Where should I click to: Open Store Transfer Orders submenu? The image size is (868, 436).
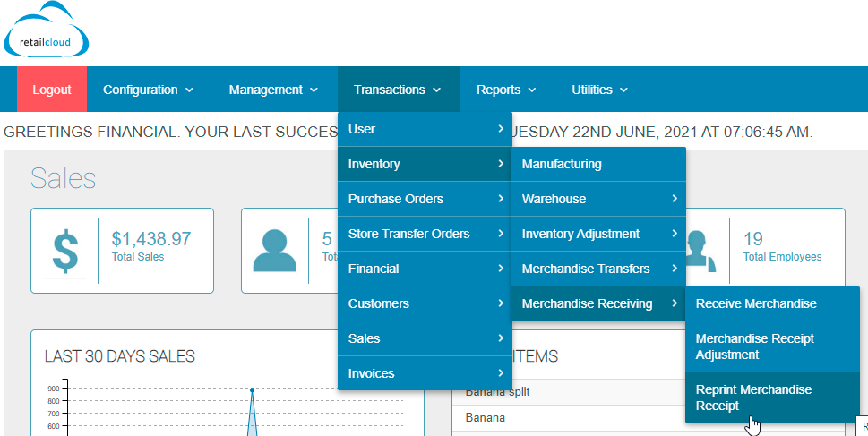(425, 234)
